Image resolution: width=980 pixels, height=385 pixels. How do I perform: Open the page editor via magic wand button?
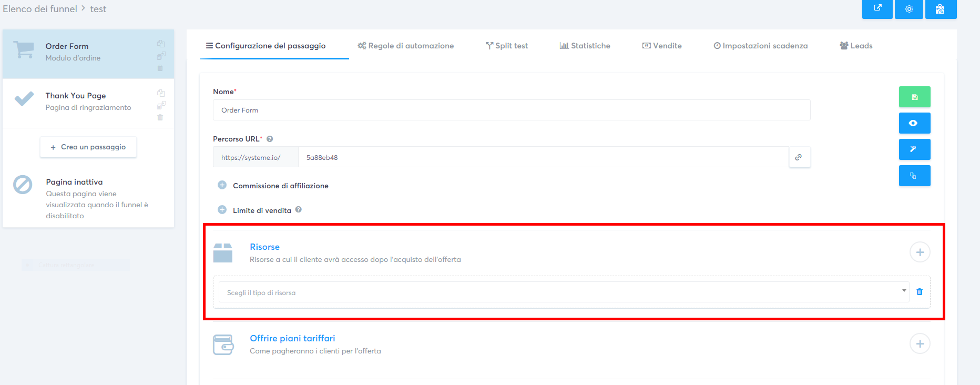coord(915,149)
